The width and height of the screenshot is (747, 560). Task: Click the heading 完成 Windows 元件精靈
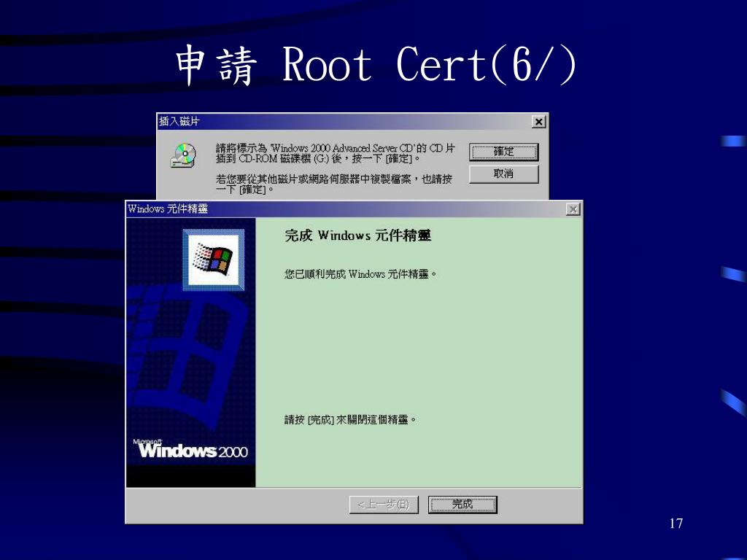(x=357, y=236)
